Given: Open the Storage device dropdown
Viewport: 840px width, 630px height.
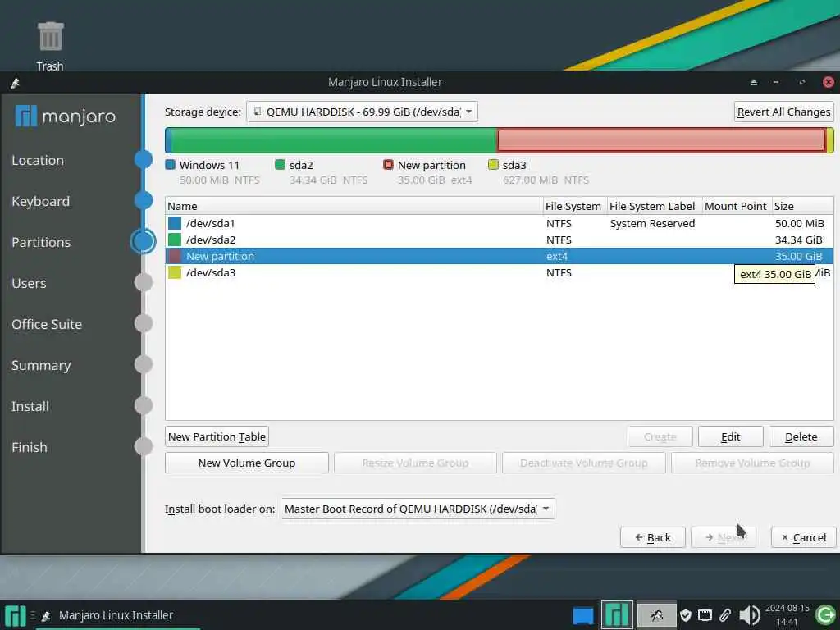Looking at the screenshot, I should tap(362, 112).
